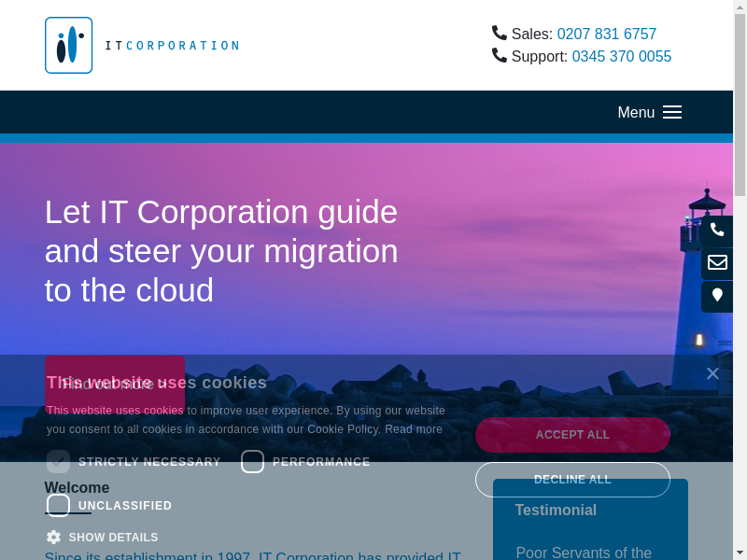Click the map location pin icon
747x560 pixels.
(717, 295)
